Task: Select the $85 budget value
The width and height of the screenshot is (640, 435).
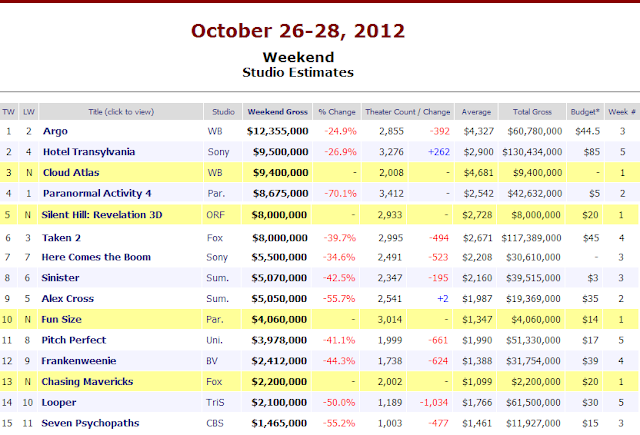Action: [592, 152]
